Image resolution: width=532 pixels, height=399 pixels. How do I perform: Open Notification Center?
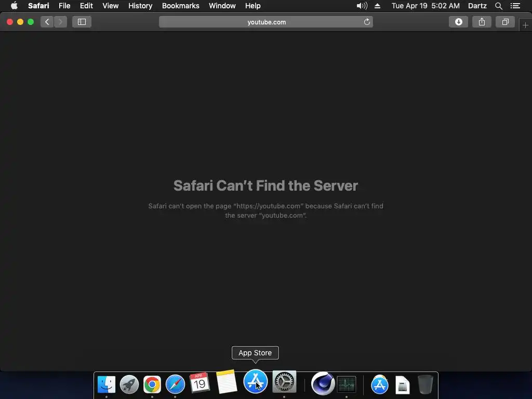pyautogui.click(x=515, y=6)
